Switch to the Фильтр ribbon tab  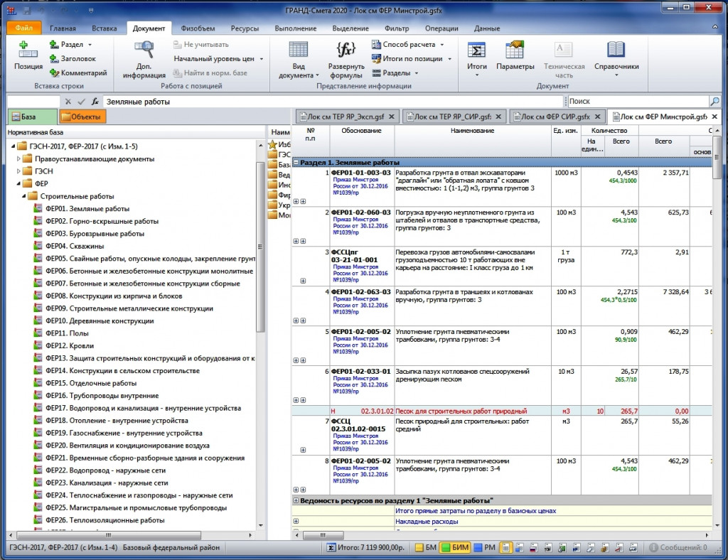click(397, 28)
